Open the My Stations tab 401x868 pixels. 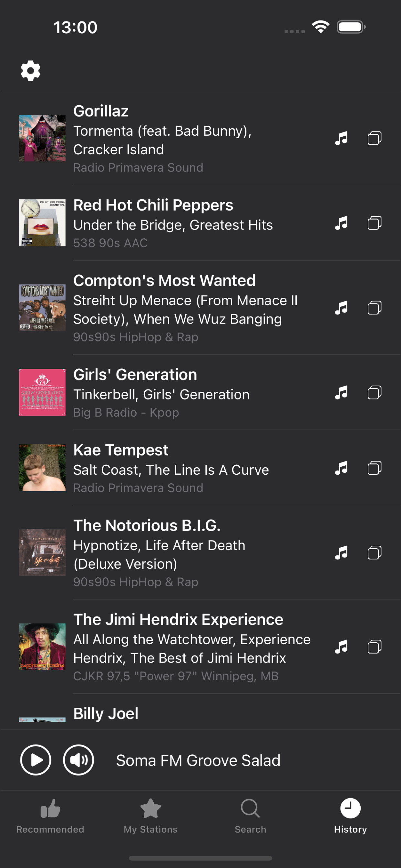(x=150, y=816)
